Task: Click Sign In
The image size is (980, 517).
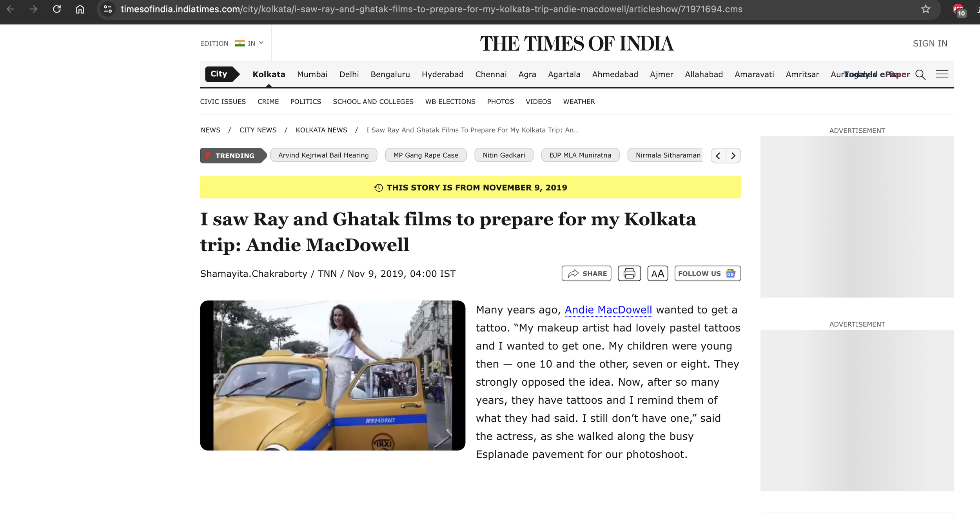Action: click(x=930, y=44)
